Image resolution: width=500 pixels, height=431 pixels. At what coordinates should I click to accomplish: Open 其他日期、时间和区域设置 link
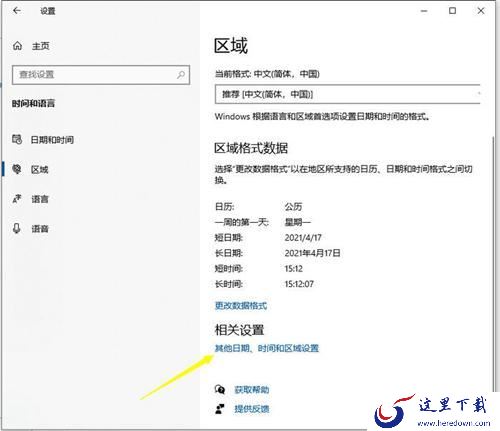[267, 348]
